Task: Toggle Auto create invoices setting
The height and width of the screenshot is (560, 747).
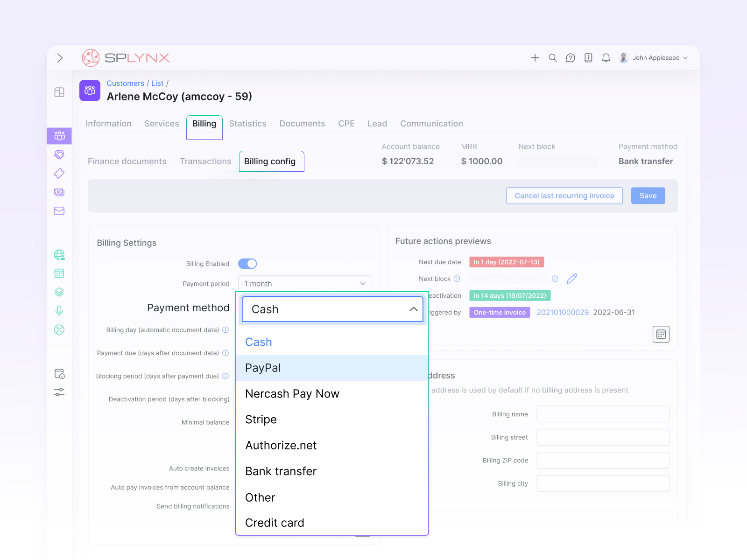Action: pyautogui.click(x=247, y=469)
